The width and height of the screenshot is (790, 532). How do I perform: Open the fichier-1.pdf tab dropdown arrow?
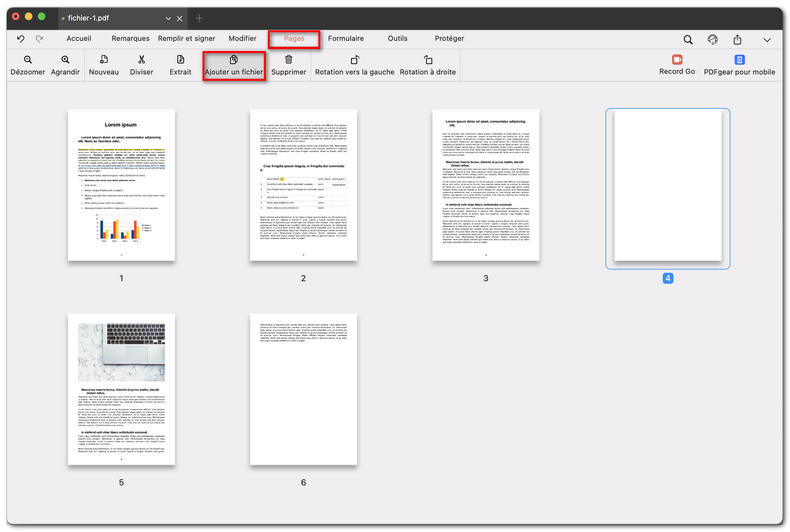[168, 18]
